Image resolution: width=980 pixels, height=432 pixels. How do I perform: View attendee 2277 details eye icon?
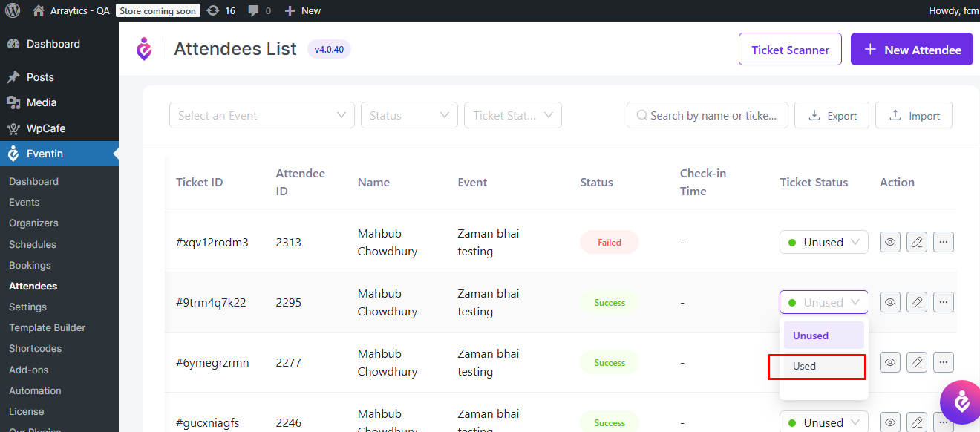(x=890, y=362)
